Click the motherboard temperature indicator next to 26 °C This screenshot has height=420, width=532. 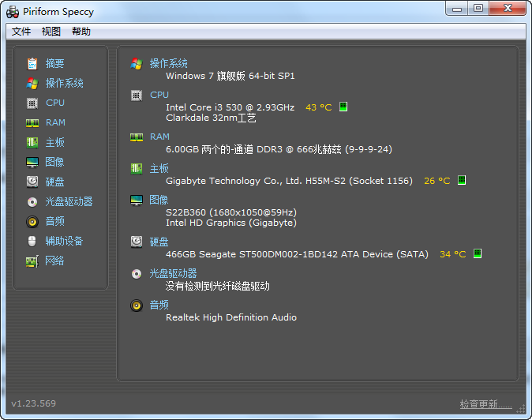(462, 180)
